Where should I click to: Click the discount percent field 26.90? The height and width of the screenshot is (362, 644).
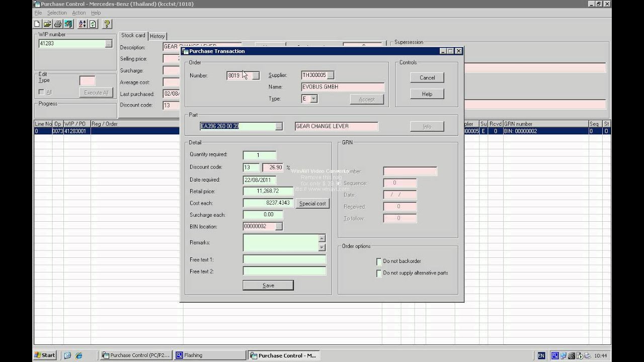pyautogui.click(x=274, y=167)
